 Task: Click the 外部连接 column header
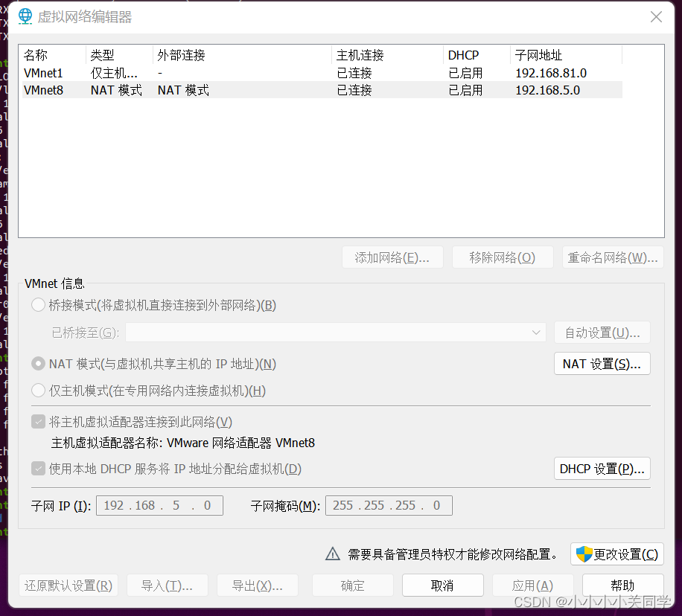pyautogui.click(x=242, y=55)
